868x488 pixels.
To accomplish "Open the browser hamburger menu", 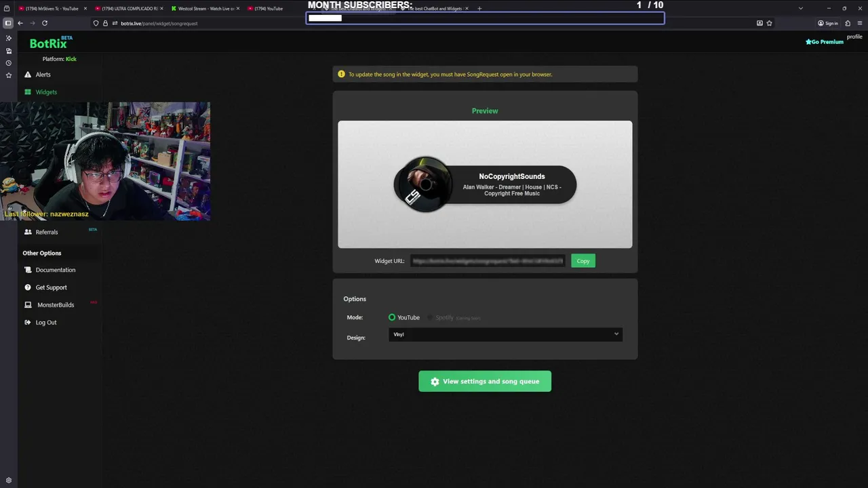I will click(860, 23).
